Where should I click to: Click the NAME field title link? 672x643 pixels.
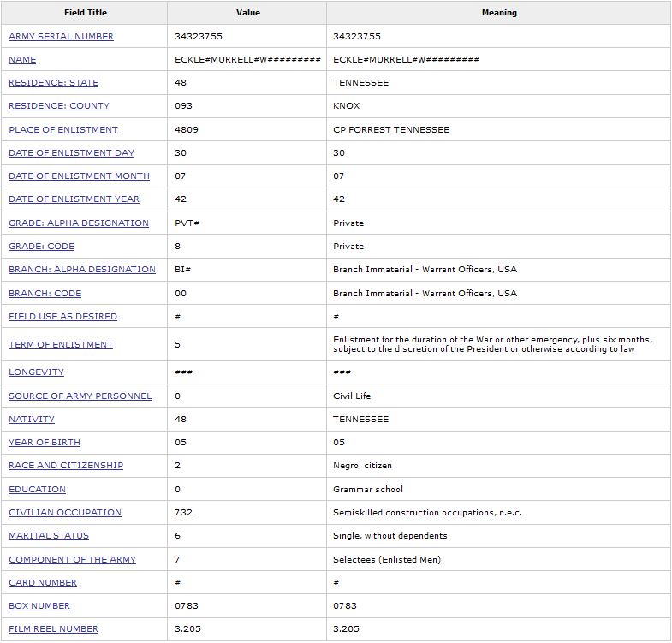pos(22,60)
